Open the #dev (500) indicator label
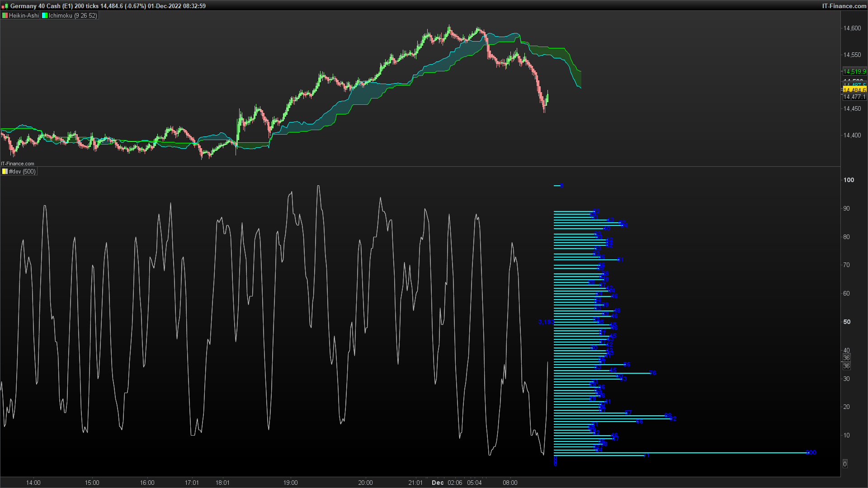868x488 pixels. click(x=22, y=172)
